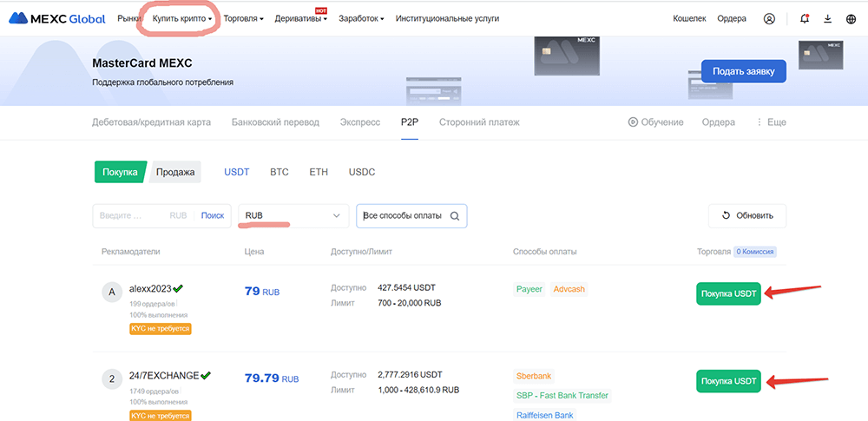
Task: Open the user account profile icon
Action: pos(769,19)
